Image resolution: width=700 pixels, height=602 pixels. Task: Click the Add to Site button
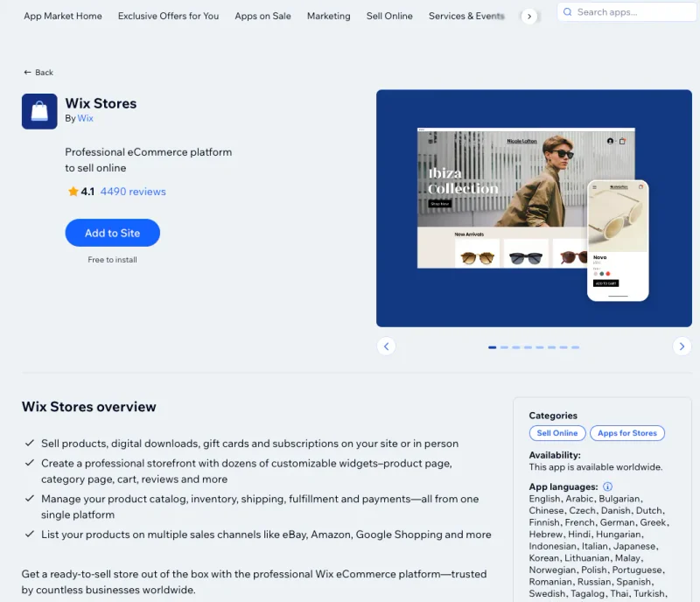(113, 233)
